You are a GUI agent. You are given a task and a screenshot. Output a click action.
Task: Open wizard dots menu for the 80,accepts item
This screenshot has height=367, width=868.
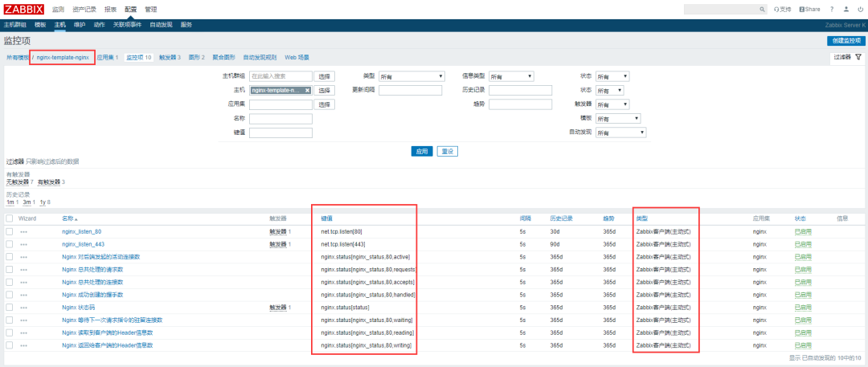(x=24, y=283)
